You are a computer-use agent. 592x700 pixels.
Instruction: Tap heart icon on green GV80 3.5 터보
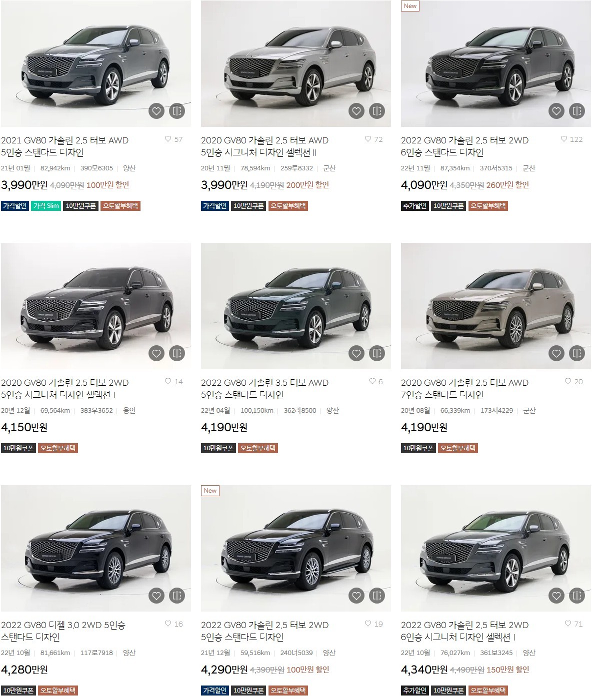(x=356, y=353)
